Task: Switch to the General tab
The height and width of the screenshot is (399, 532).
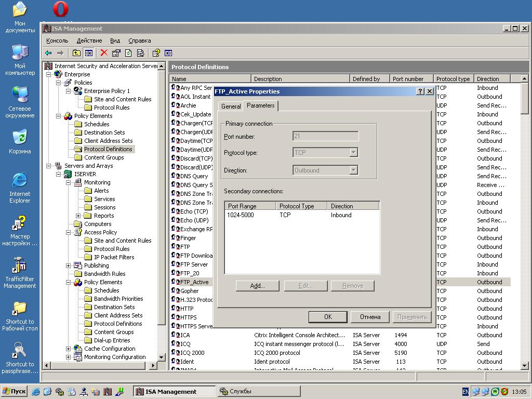Action: click(x=231, y=107)
